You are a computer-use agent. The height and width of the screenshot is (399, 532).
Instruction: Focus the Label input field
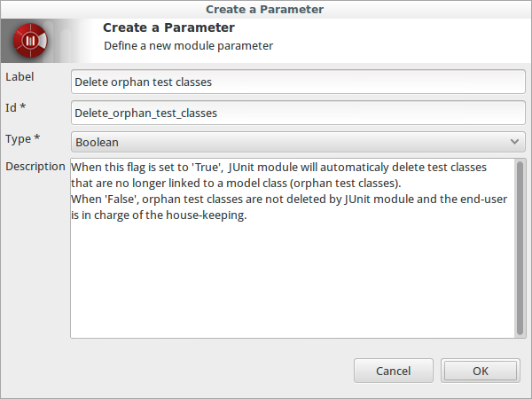coord(298,82)
